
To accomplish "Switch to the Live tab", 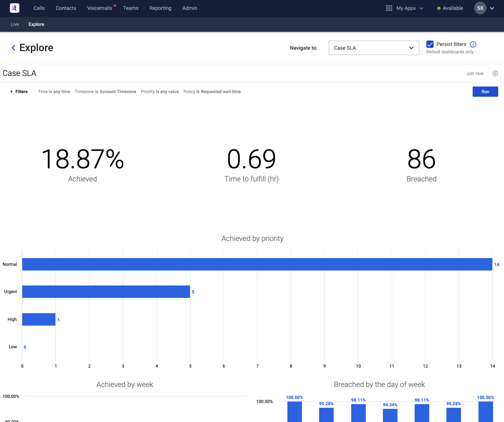I will coord(15,24).
